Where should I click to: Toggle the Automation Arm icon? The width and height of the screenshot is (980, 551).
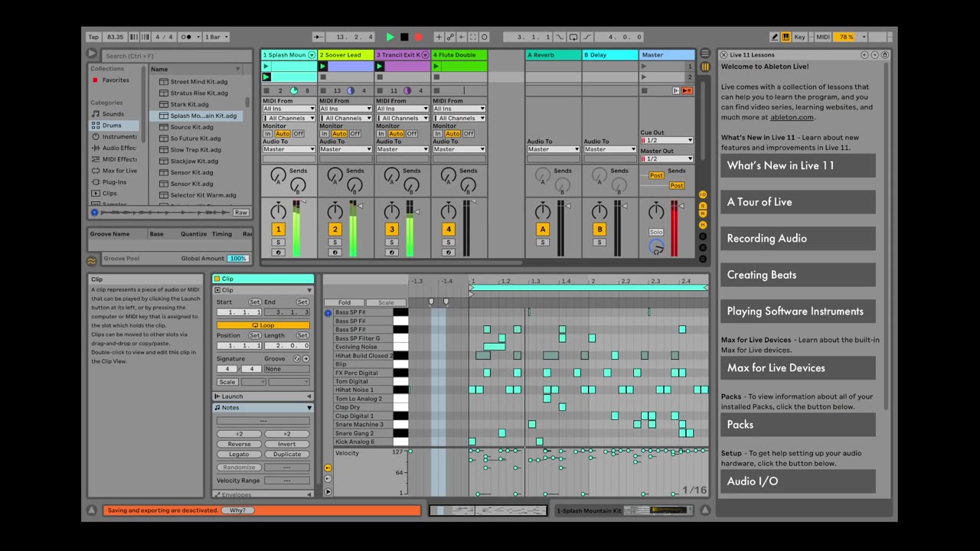tap(450, 37)
